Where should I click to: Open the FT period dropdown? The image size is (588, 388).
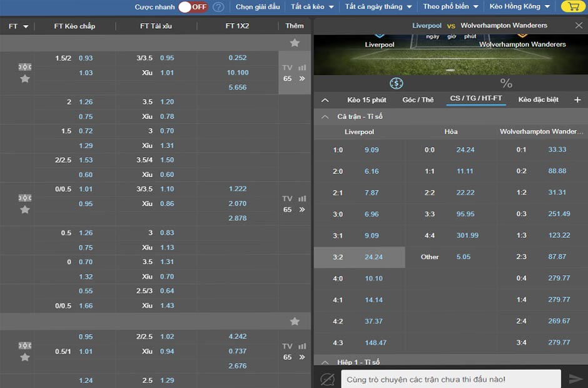coord(18,26)
